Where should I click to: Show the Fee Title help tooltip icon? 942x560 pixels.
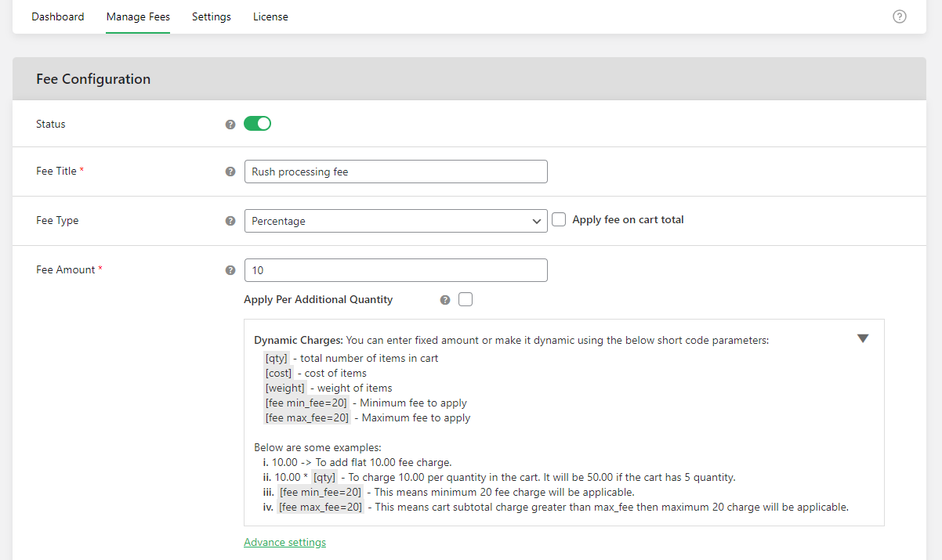(230, 172)
